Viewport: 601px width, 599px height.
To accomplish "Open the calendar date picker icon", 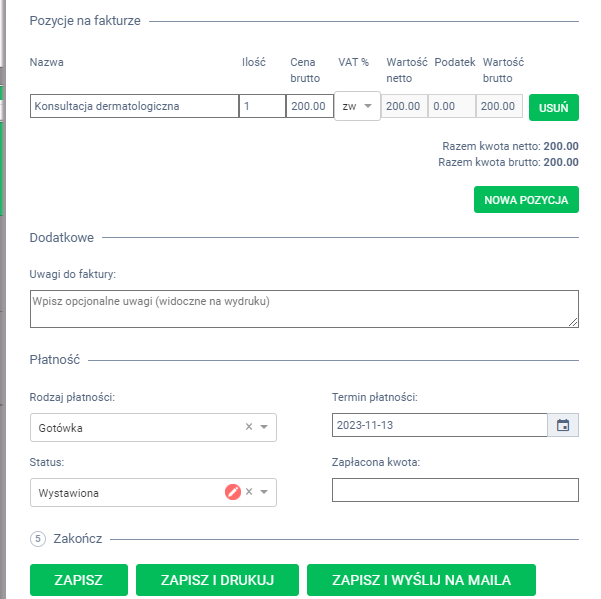I will [563, 426].
